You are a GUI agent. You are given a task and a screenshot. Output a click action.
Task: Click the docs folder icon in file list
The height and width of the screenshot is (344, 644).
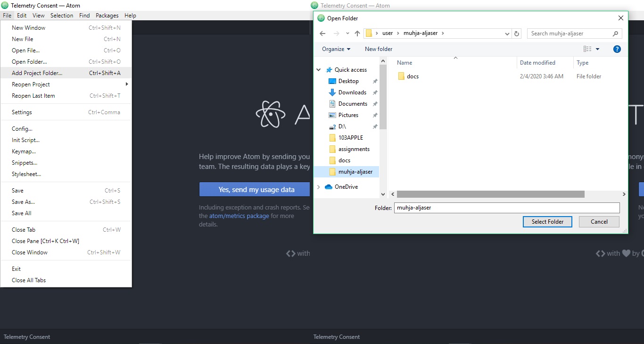401,76
